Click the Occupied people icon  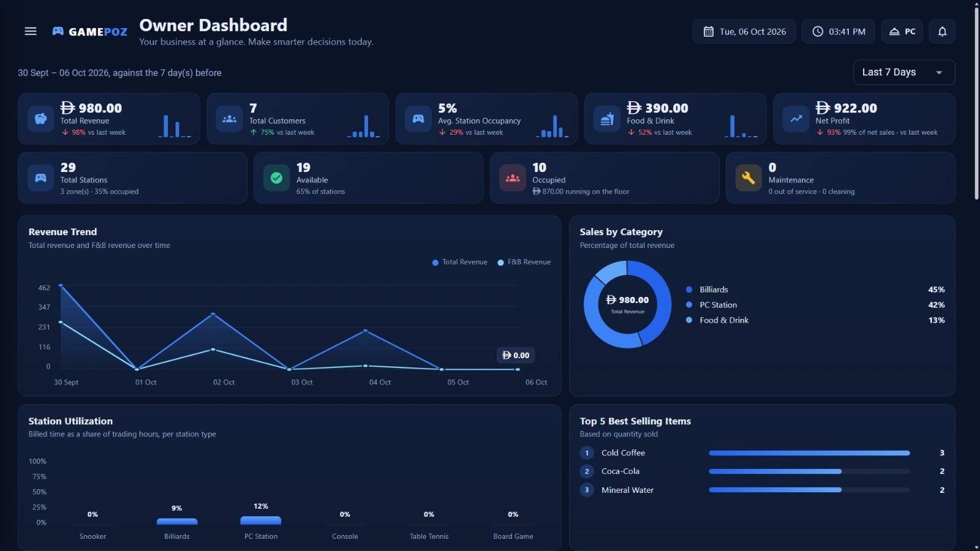(x=513, y=178)
